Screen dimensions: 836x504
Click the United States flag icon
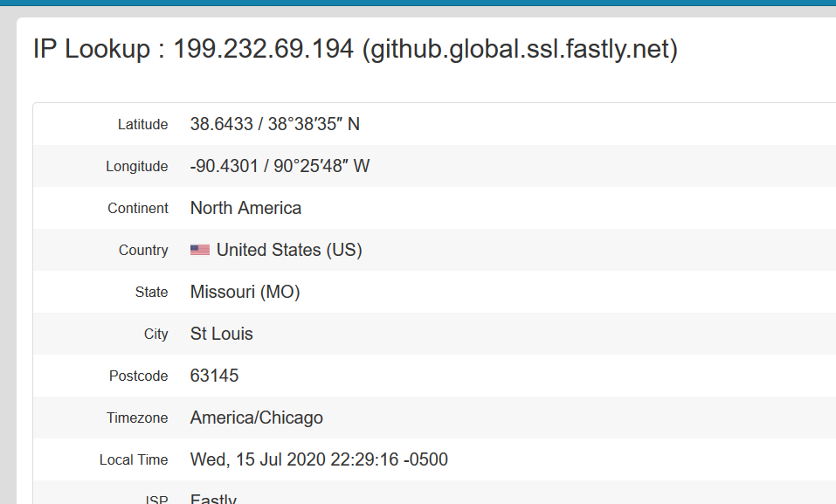201,250
